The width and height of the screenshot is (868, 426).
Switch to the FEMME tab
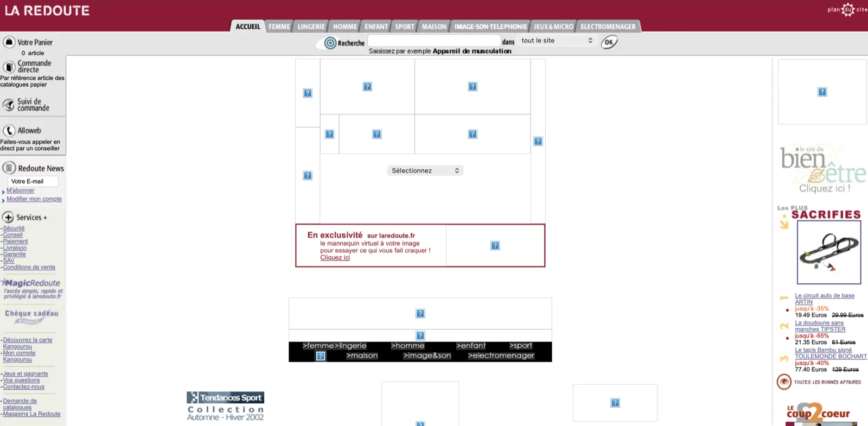279,27
